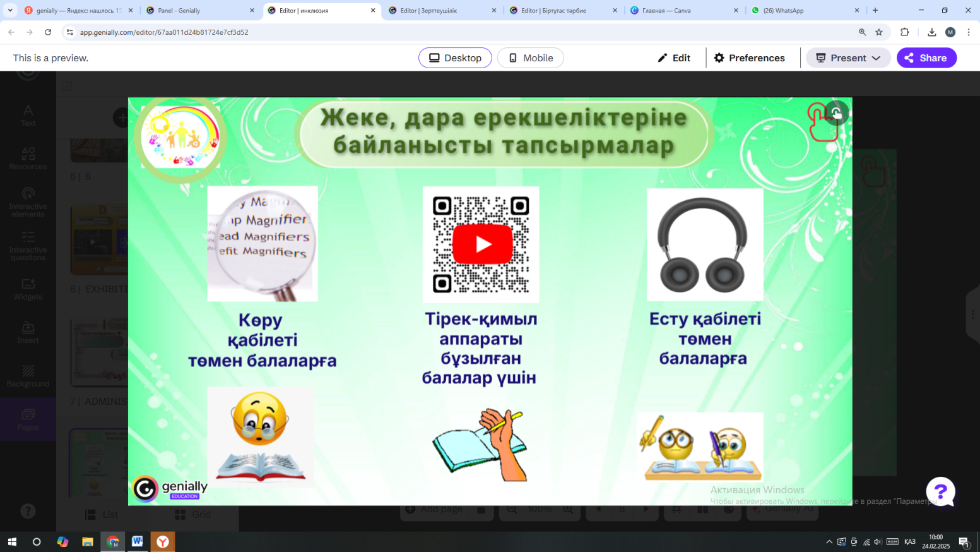Open Preferences with the gear icon
Viewport: 980px width, 552px height.
coord(750,58)
